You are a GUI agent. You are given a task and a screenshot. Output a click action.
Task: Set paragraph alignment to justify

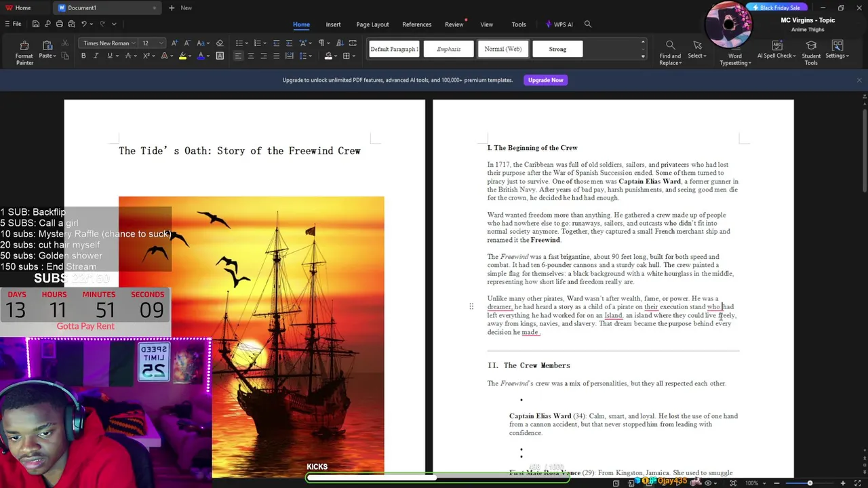(x=276, y=56)
